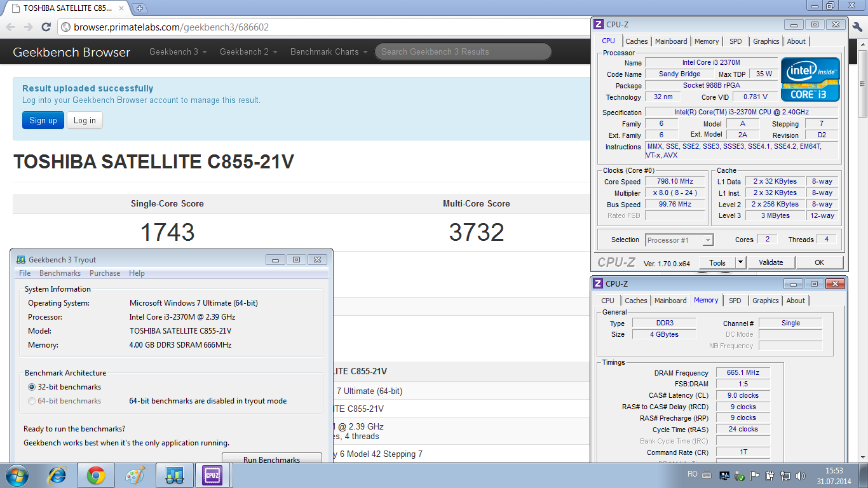Click the Chrome back arrow

tap(10, 27)
